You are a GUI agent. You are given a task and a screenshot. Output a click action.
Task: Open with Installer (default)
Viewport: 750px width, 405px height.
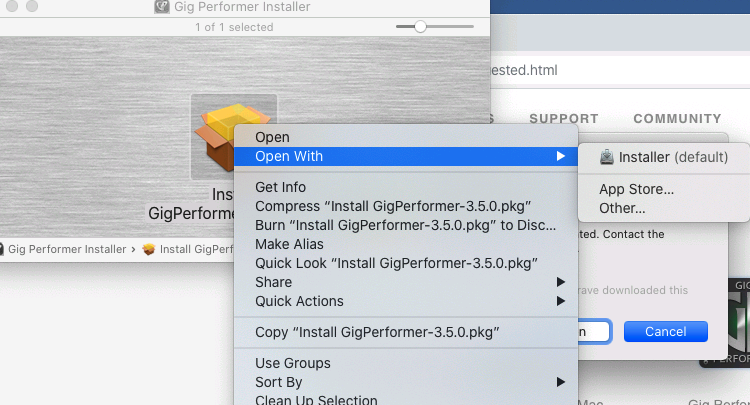click(x=664, y=157)
